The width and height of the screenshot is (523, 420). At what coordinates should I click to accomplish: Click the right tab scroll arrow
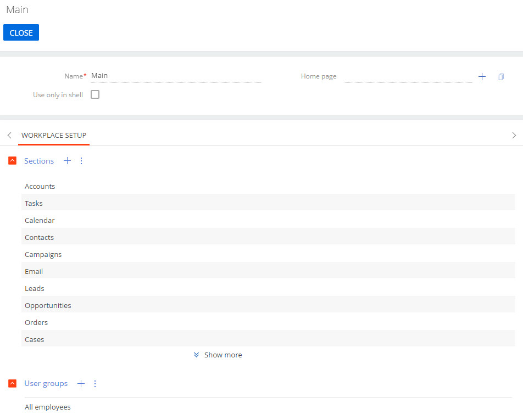pyautogui.click(x=514, y=135)
